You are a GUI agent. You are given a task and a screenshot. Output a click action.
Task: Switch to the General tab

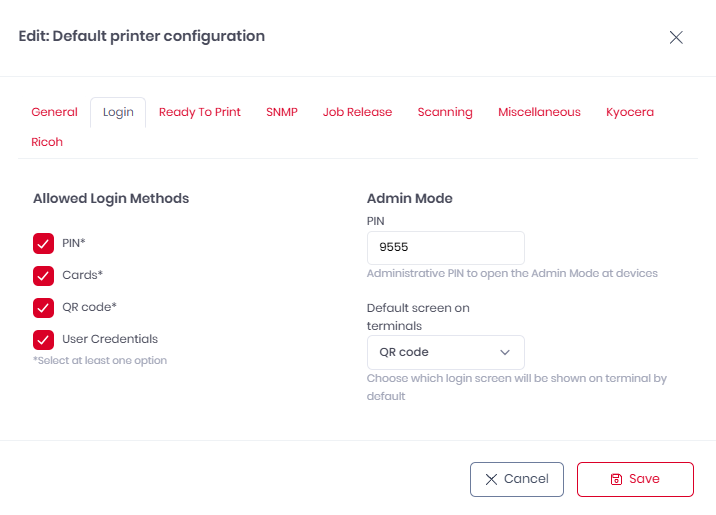click(x=54, y=112)
